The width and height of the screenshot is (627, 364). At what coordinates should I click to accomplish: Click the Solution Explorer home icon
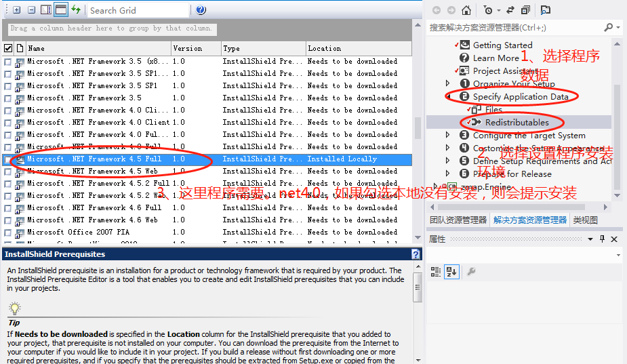466,10
